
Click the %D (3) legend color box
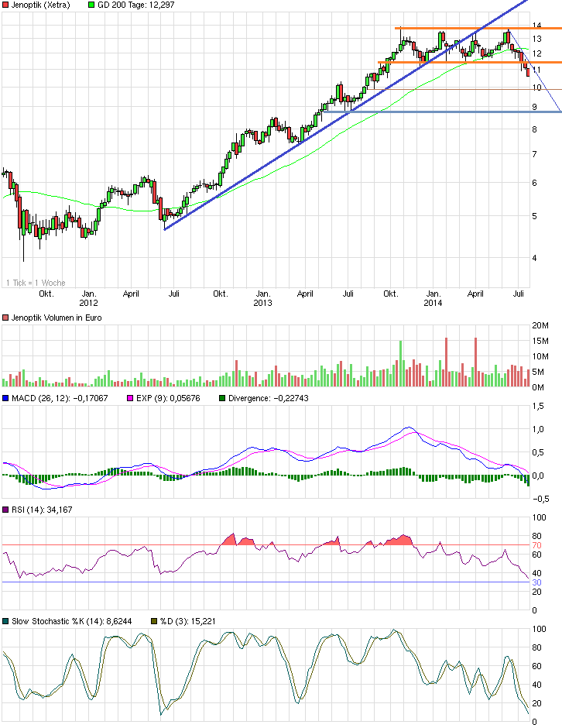pyautogui.click(x=154, y=622)
